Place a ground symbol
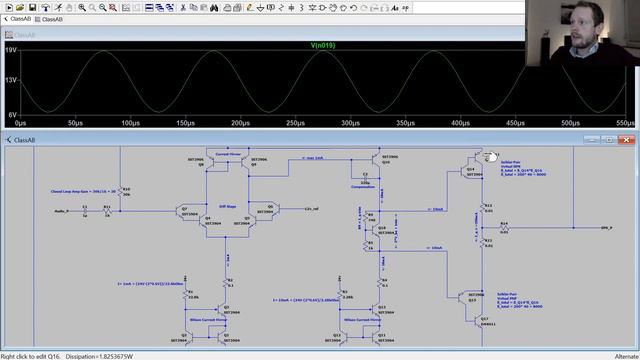This screenshot has height=360, width=640. coord(260,7)
